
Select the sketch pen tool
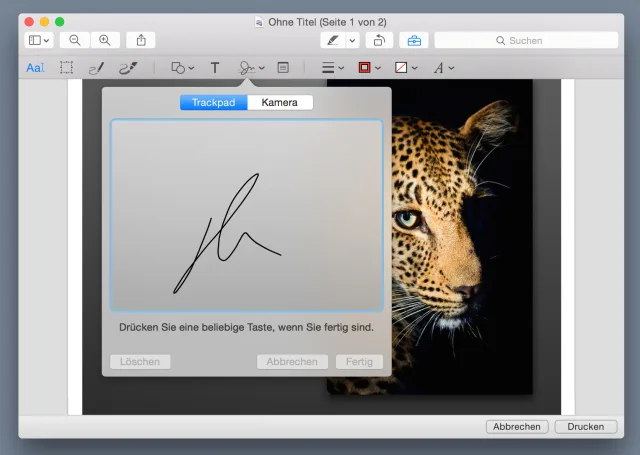pyautogui.click(x=96, y=68)
